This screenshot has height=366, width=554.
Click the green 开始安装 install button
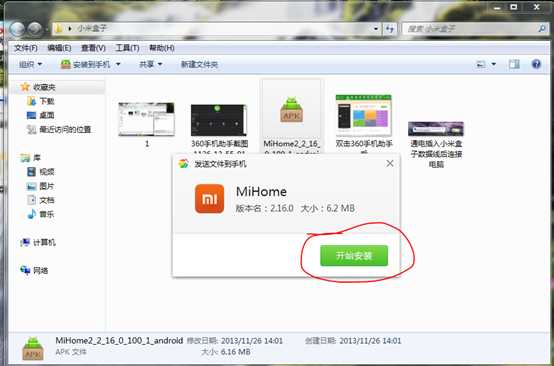[x=354, y=255]
